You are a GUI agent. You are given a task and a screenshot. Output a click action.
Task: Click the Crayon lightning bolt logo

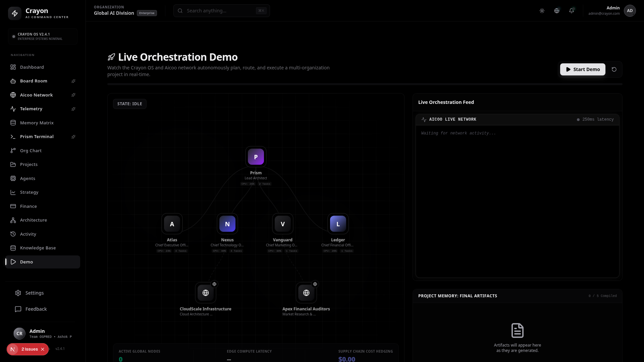[15, 13]
